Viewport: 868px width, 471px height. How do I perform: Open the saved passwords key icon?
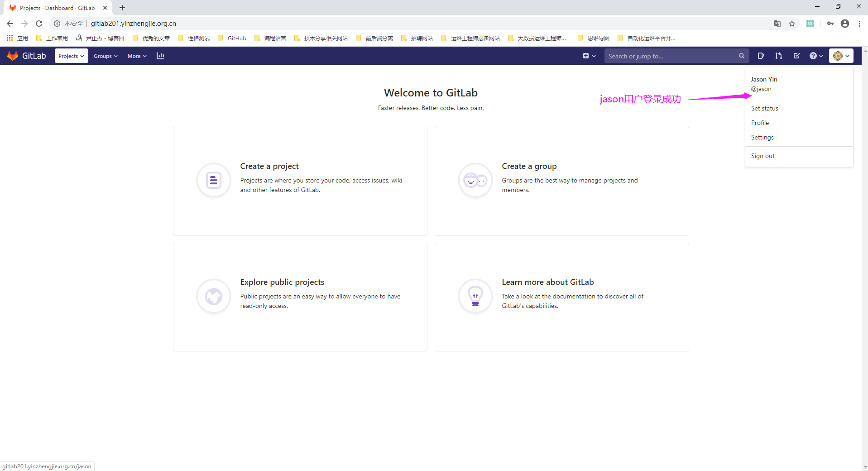coord(830,24)
